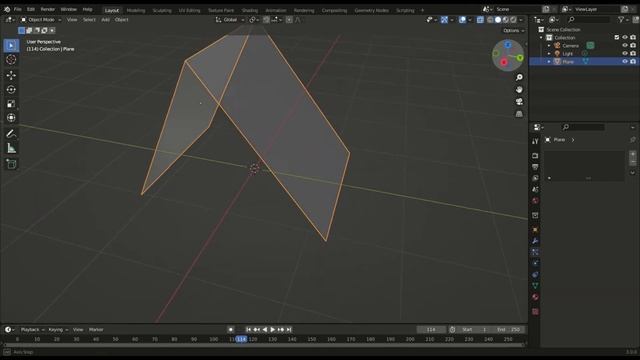Screen dimensions: 640x360
Task: Open the Output properties tab
Action: tap(535, 167)
